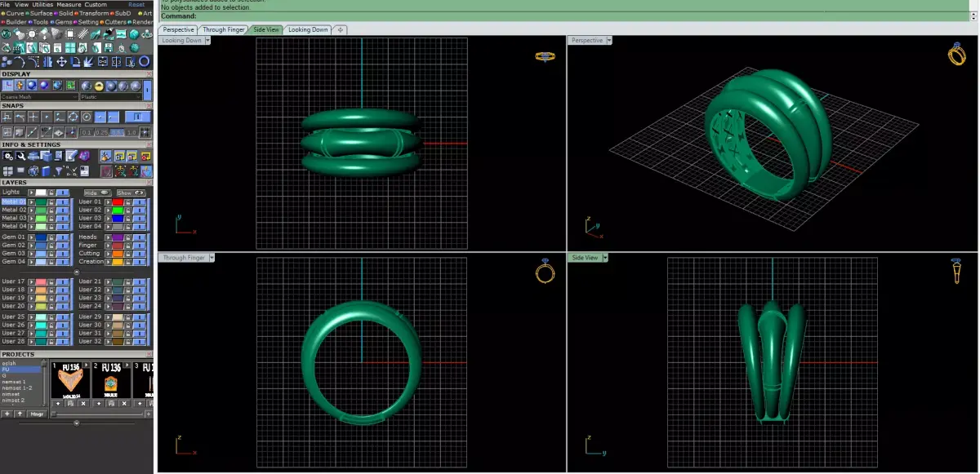Click the X icon under project thumbnail 1
The image size is (980, 474).
pos(83,404)
